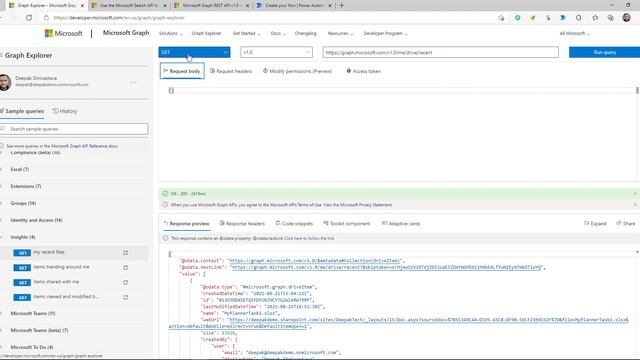Open the GET HTTP method dropdown
Image resolution: width=640 pixels, height=360 pixels.
[x=194, y=52]
